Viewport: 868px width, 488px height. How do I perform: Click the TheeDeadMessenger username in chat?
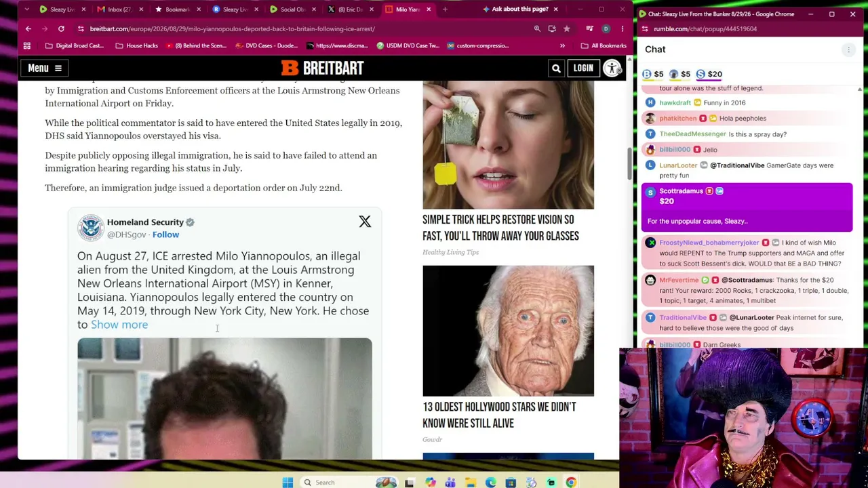tap(692, 134)
